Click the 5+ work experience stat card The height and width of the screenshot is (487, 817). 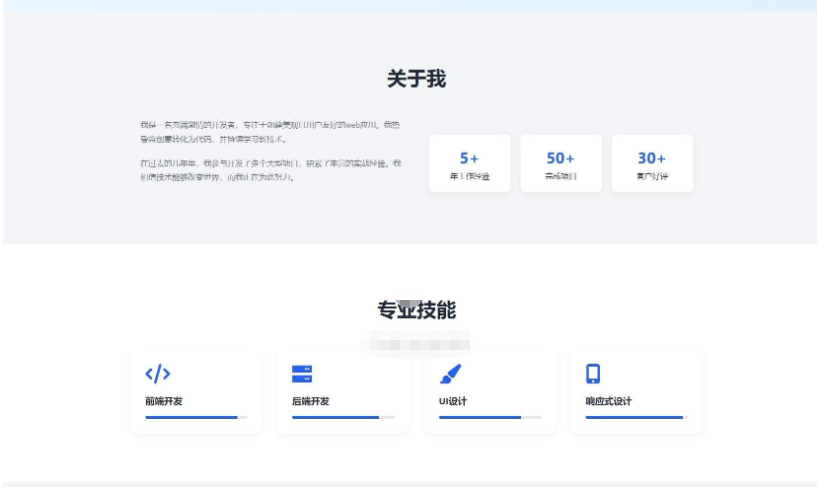pos(469,164)
